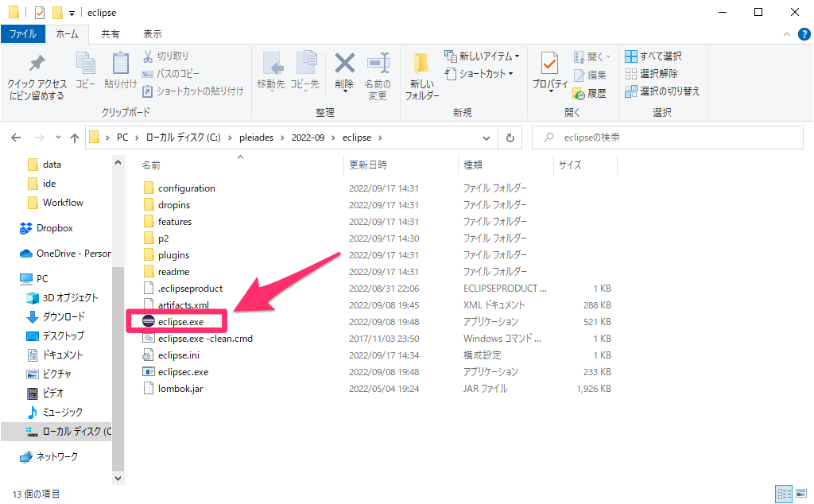Click the eclipse search input field

668,138
